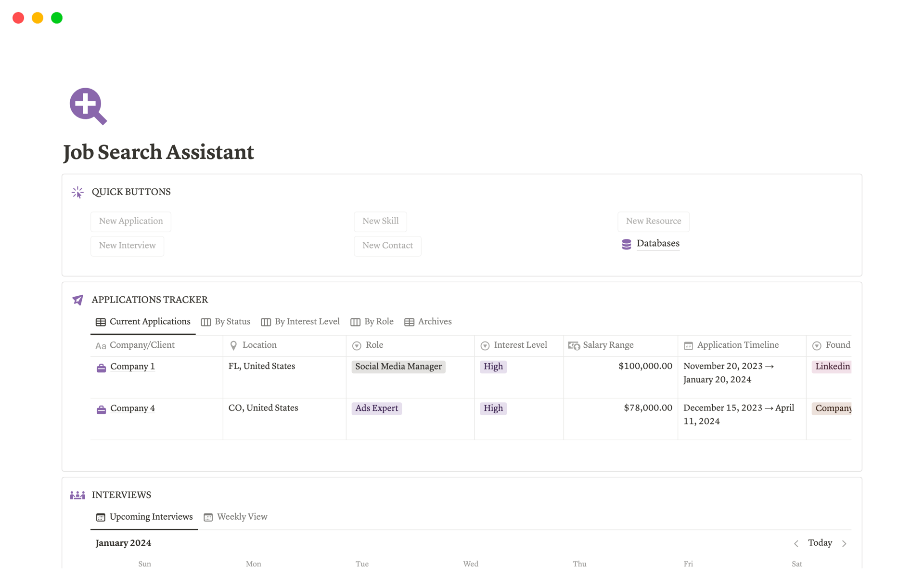
Task: Click the people icon beside Interviews
Action: click(77, 495)
